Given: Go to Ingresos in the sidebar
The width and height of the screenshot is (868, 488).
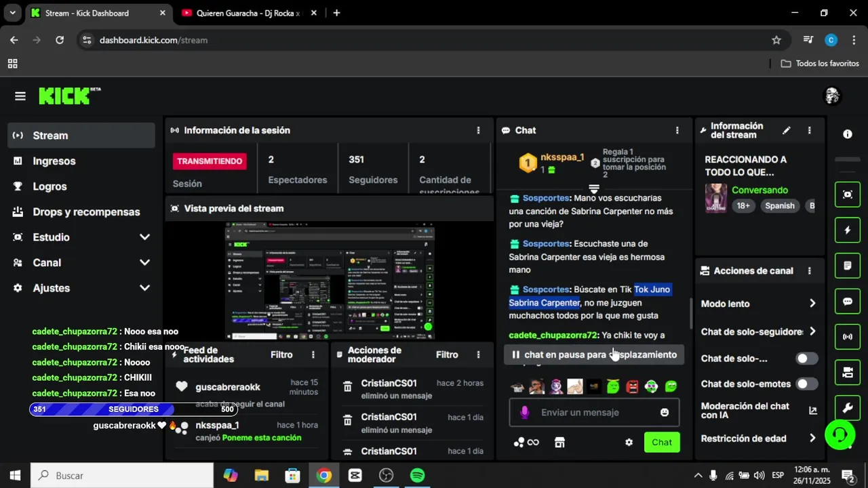Looking at the screenshot, I should pos(81,161).
